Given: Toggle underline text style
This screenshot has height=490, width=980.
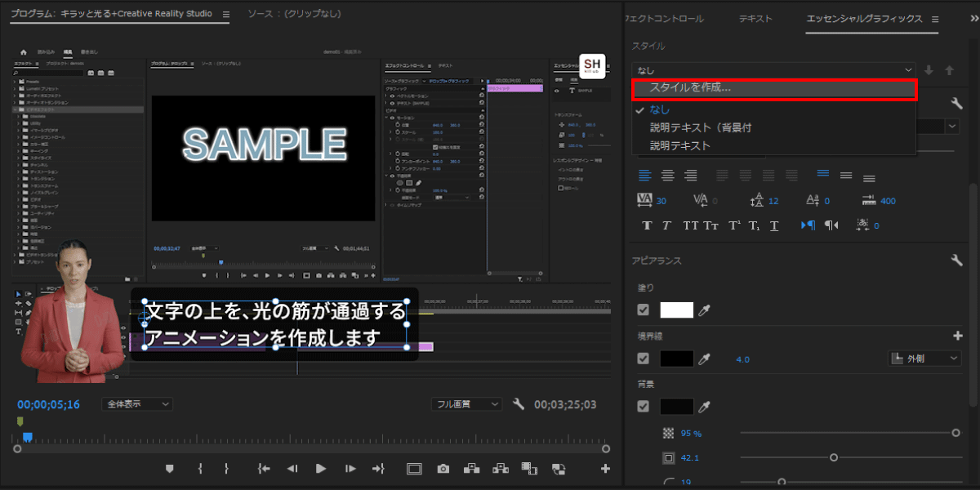Looking at the screenshot, I should tap(774, 225).
